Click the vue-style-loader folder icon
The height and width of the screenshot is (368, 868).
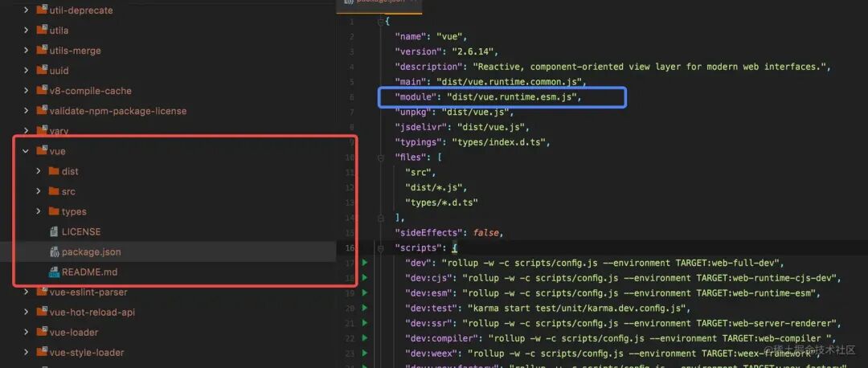[x=42, y=352]
